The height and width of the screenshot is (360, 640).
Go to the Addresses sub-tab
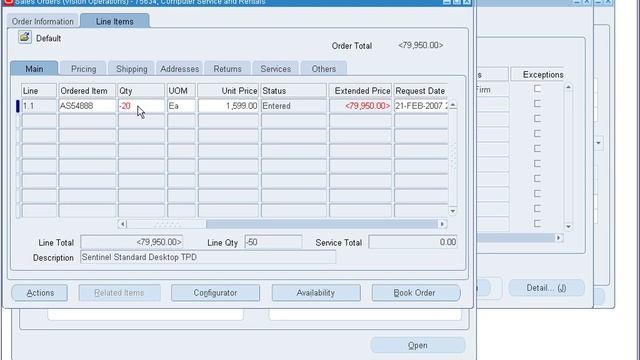[180, 69]
